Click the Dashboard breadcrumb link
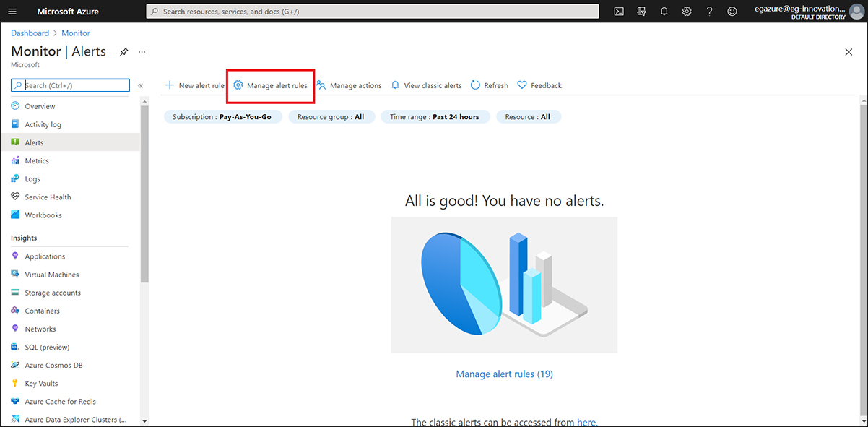 tap(30, 33)
